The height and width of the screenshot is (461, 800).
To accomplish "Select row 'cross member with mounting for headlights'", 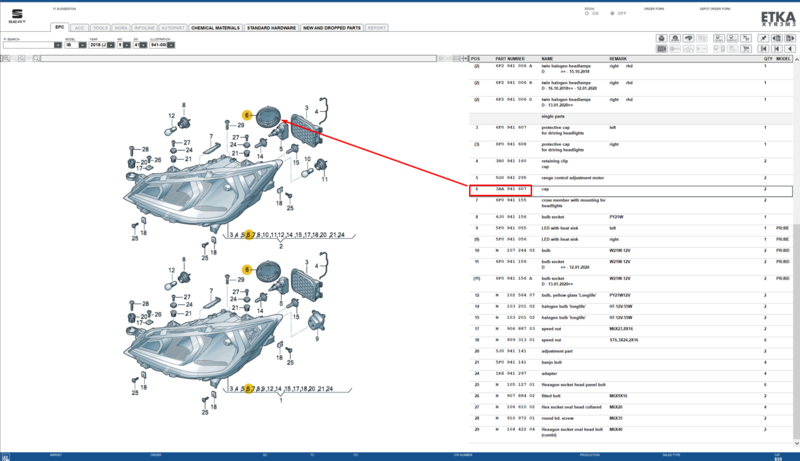I will (x=631, y=203).
